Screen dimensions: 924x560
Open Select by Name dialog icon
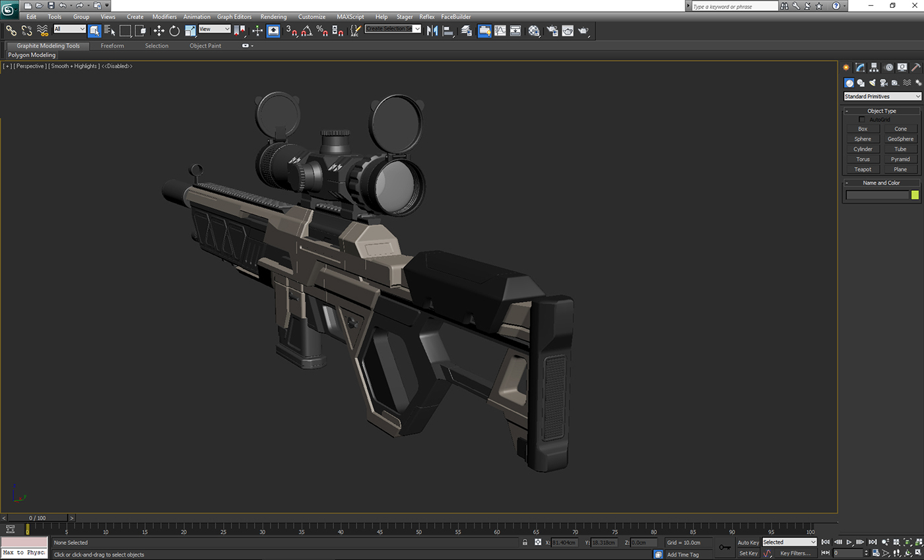pos(110,30)
